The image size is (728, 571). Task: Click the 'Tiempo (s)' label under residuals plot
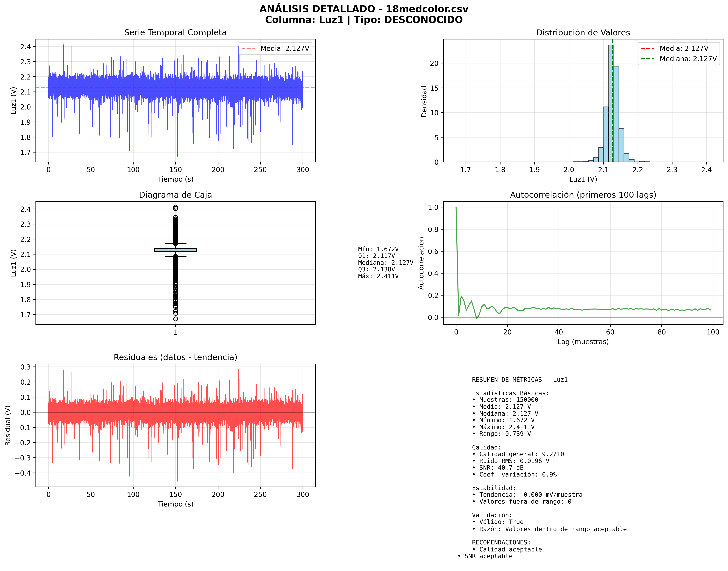175,504
